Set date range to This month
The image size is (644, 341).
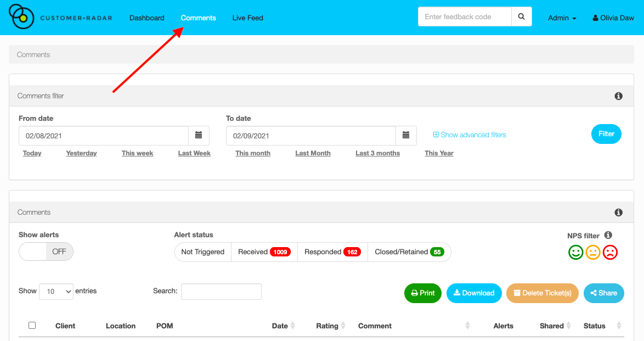tap(253, 153)
